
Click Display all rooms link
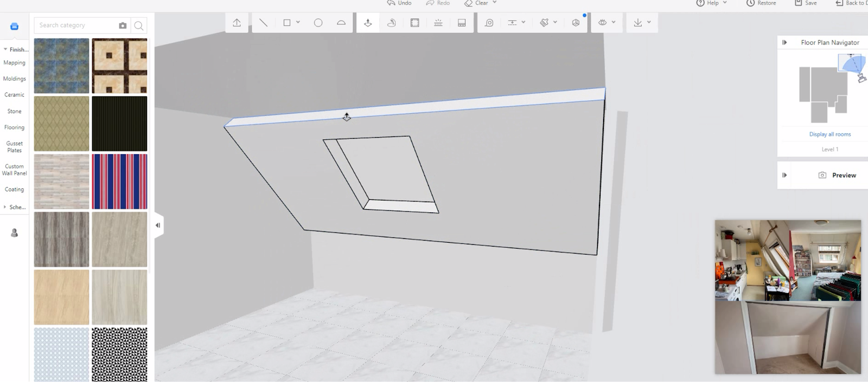click(829, 134)
